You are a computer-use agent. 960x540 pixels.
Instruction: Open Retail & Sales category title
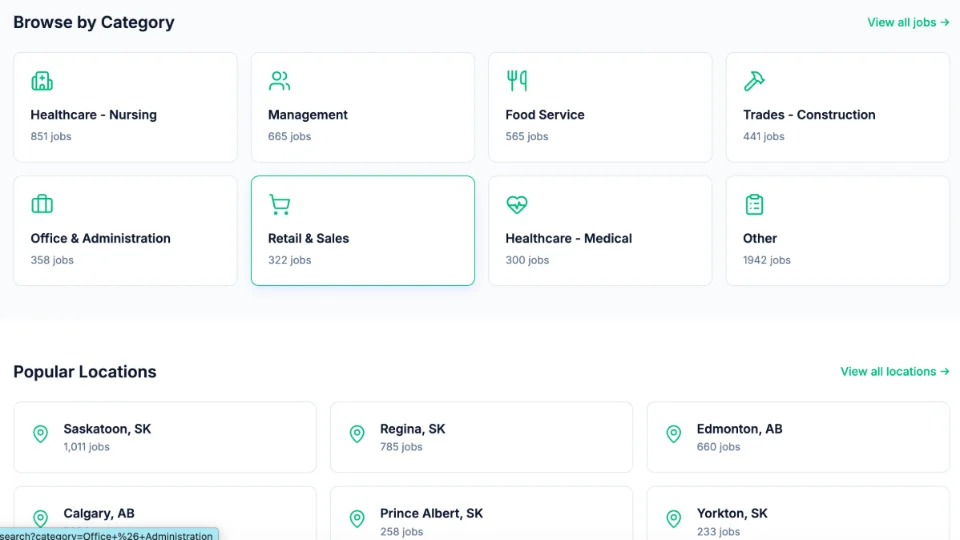(309, 239)
